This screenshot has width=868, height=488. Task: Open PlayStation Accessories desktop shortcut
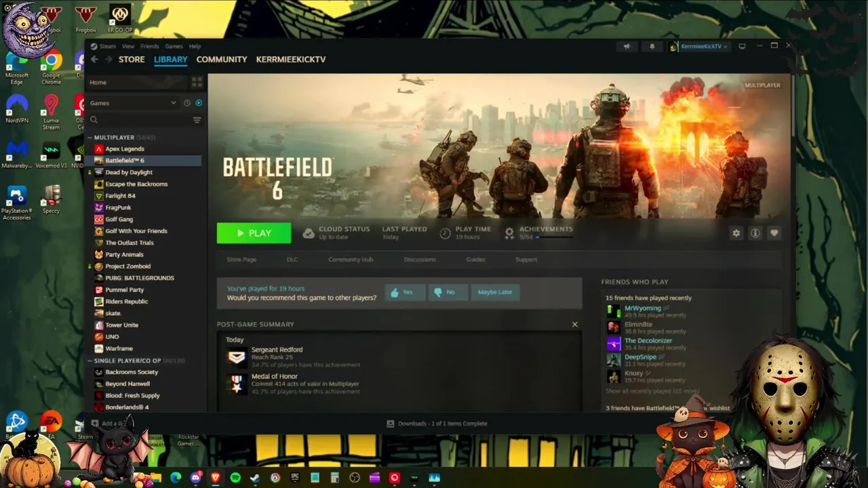(x=17, y=203)
